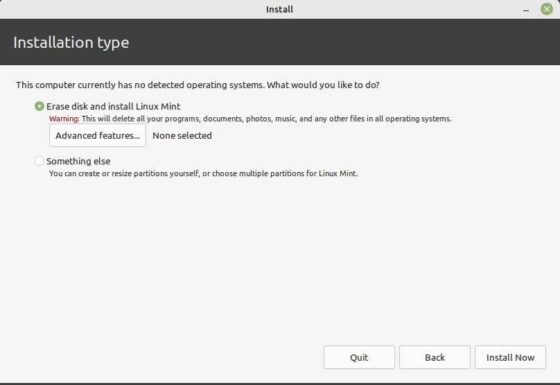The height and width of the screenshot is (385, 560).
Task: Click the 'no detected operating systems' question text
Action: point(198,85)
